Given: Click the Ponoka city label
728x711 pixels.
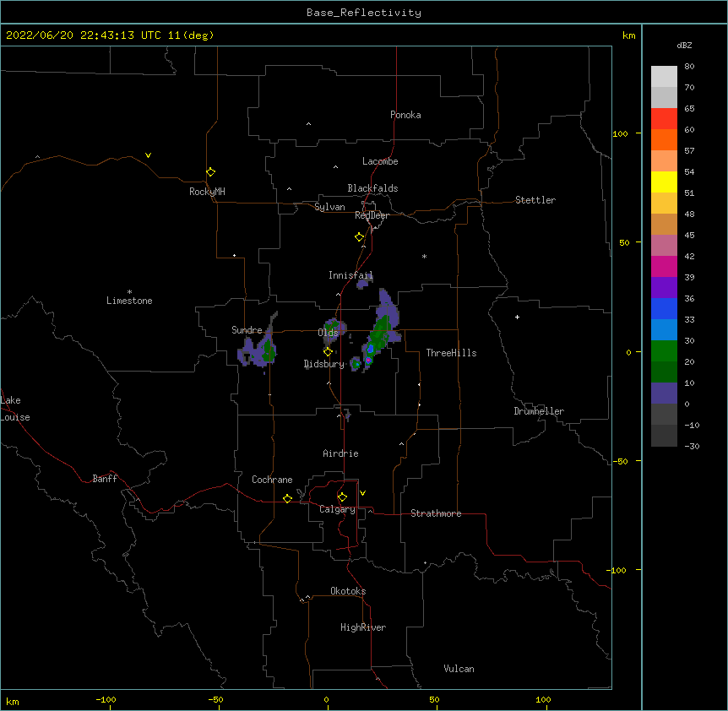Looking at the screenshot, I should pos(405,115).
